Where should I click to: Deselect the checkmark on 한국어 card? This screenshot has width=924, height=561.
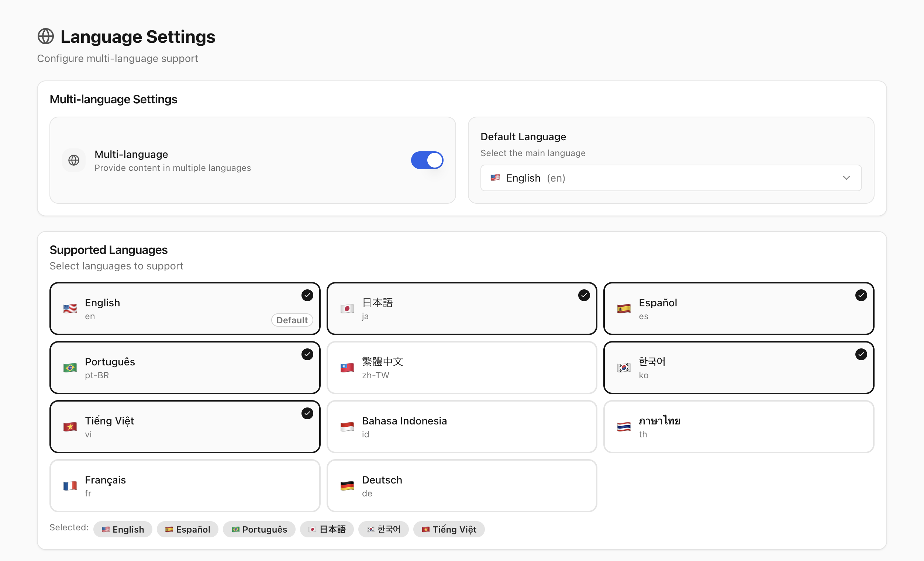click(861, 354)
